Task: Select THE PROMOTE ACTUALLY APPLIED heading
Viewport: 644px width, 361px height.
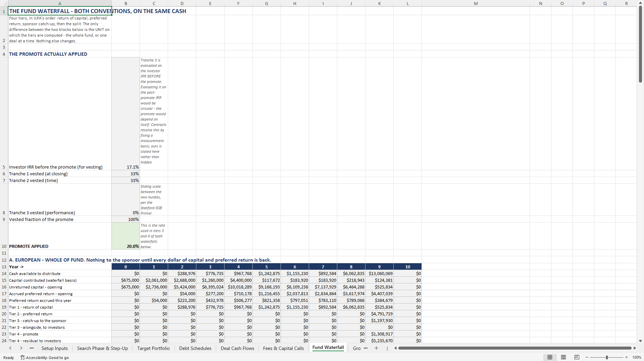Action: 60,54
